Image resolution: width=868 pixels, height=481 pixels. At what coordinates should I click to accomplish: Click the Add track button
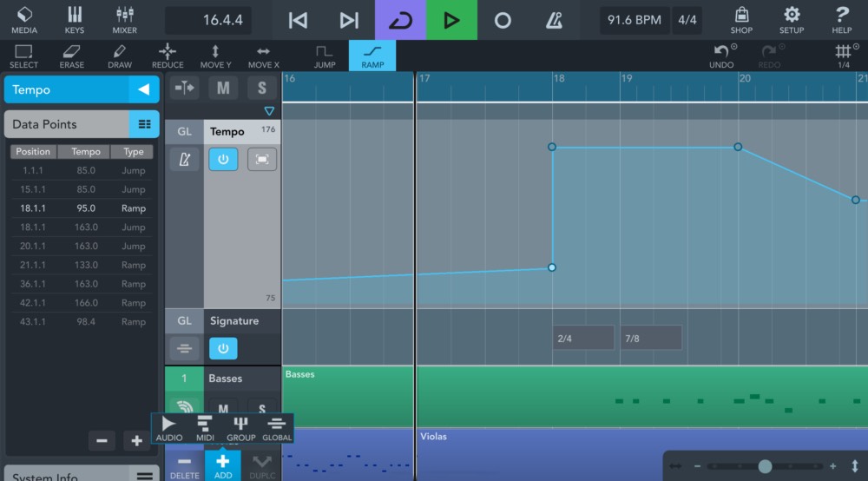click(223, 466)
